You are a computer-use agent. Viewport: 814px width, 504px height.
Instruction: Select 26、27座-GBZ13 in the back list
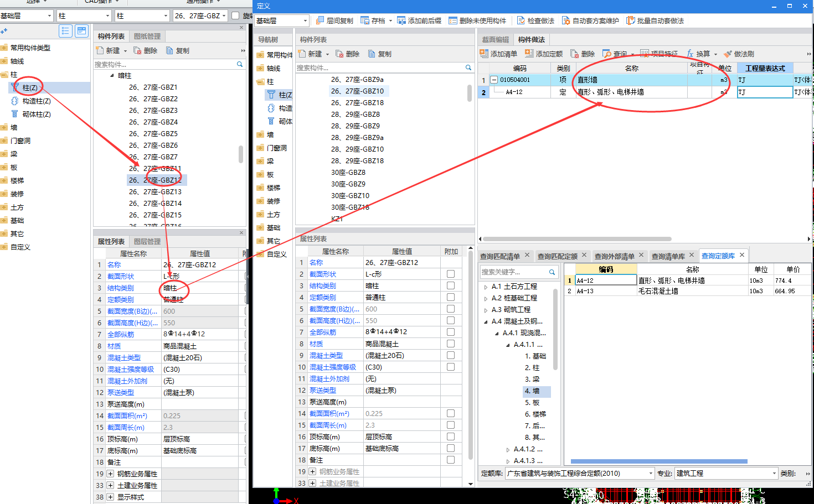[155, 191]
